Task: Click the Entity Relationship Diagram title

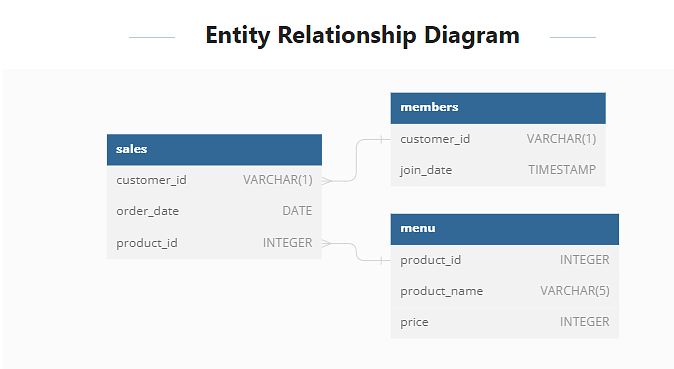Action: (x=362, y=35)
